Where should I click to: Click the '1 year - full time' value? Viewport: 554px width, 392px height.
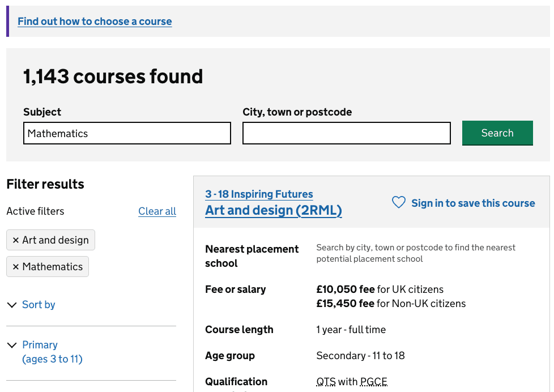click(x=351, y=330)
